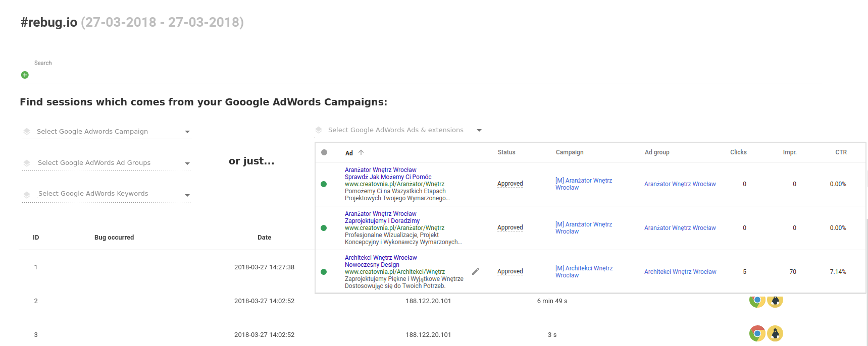Screen dimensions: 868x346
Task: Sort table by Campaign column header
Action: 570,152
